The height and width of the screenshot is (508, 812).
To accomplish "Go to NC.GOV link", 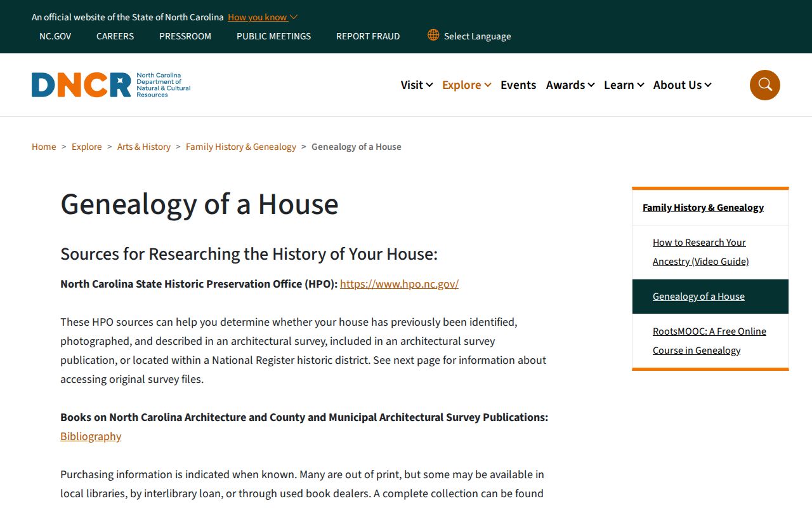I will pos(55,36).
